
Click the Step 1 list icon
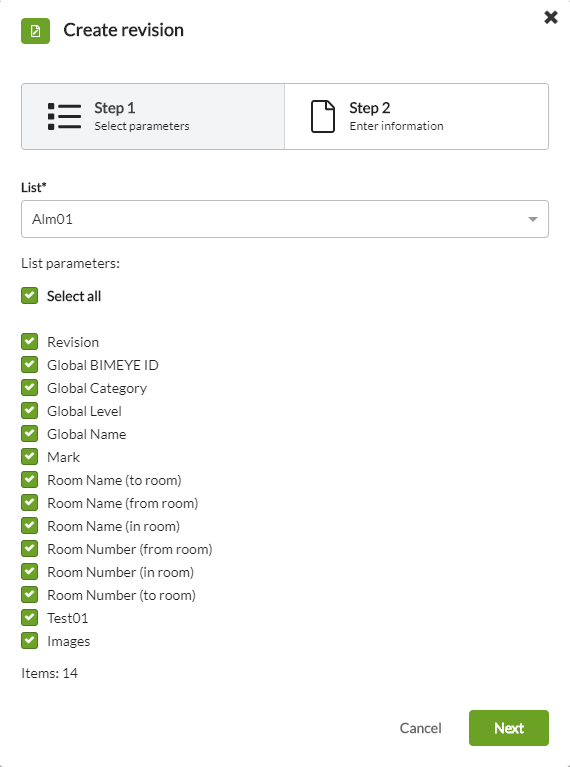tap(65, 116)
